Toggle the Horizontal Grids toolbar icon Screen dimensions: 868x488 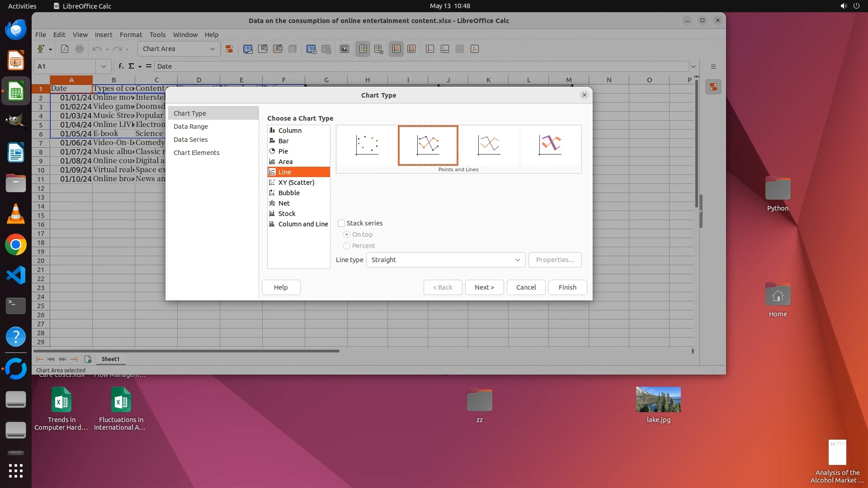[396, 49]
